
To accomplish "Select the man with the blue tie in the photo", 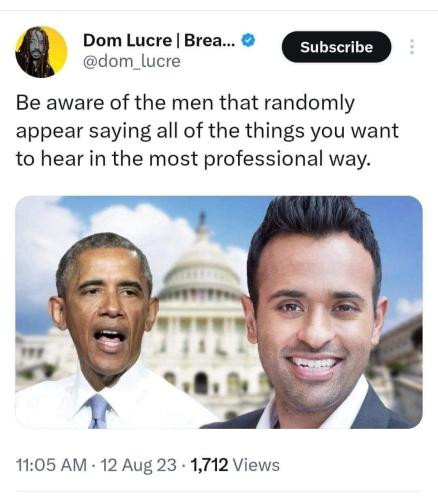I will [103, 330].
